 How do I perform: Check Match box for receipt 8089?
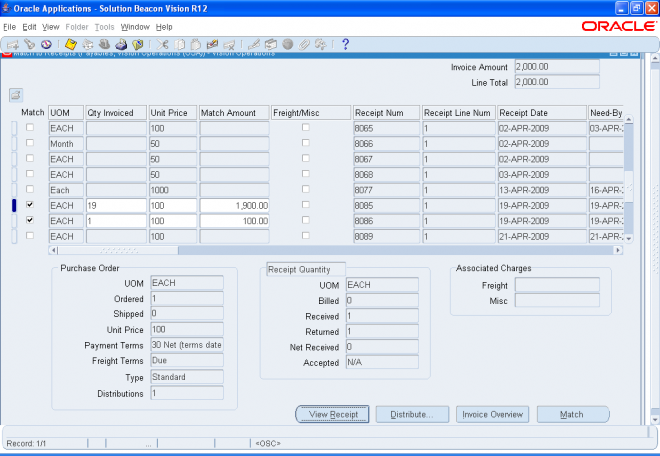coord(30,236)
